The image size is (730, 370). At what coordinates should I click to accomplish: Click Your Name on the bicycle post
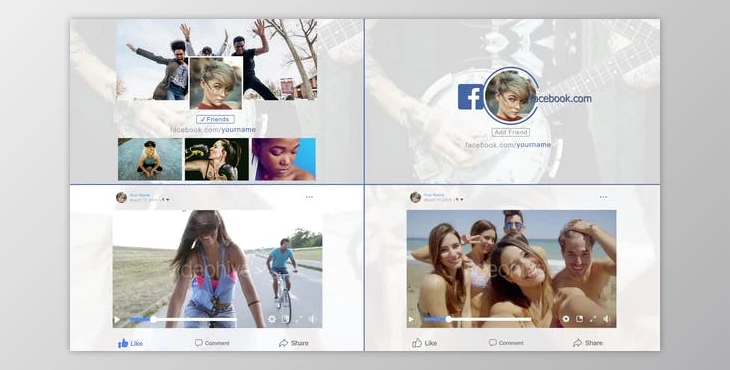tap(140, 195)
